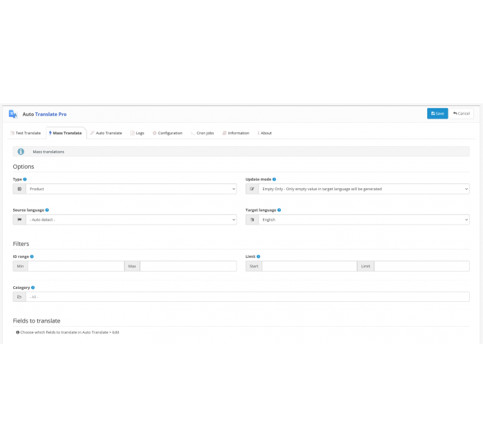Switch to the Information tab
The width and height of the screenshot is (483, 448).
[x=236, y=133]
